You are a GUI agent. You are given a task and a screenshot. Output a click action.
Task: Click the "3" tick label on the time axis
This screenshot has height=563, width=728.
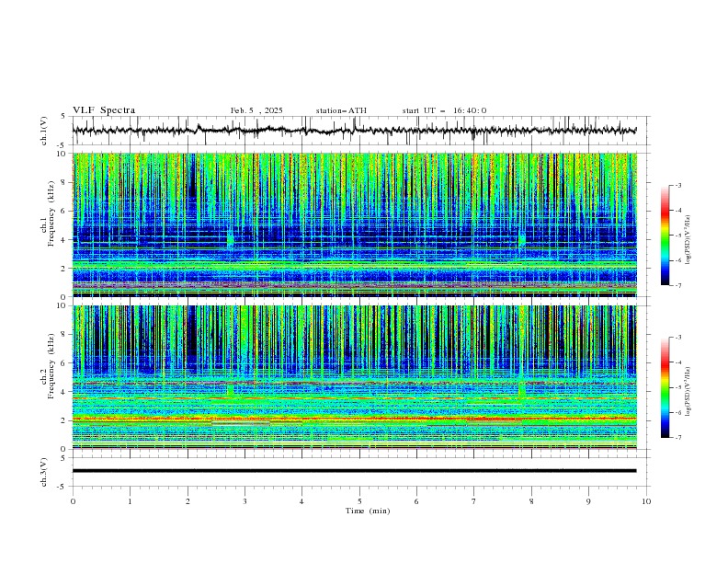click(x=245, y=501)
